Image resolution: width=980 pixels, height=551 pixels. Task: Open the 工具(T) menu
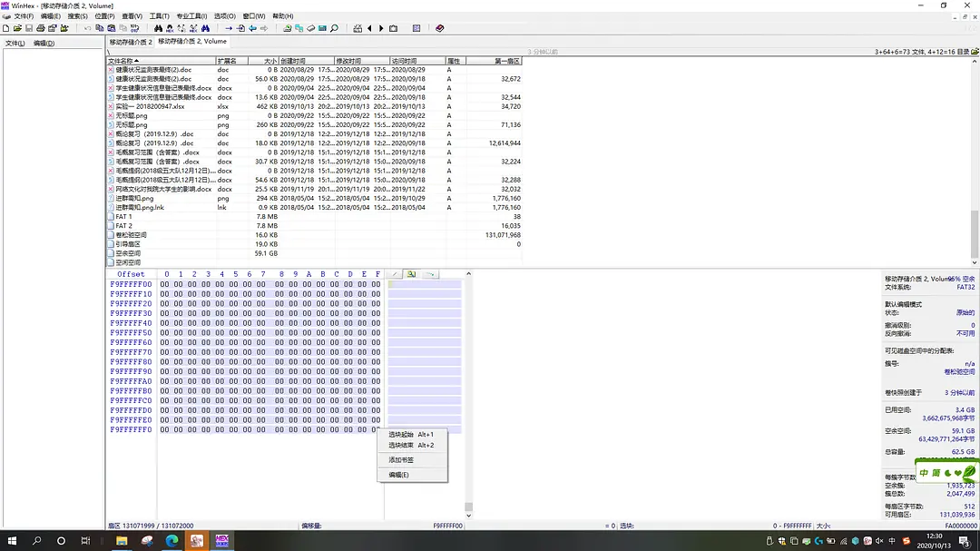coord(159,16)
